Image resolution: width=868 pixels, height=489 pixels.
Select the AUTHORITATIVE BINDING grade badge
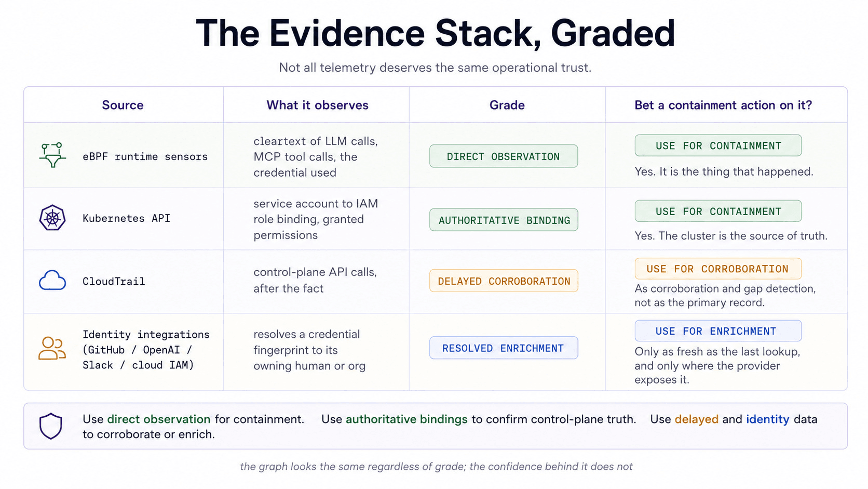(x=504, y=220)
